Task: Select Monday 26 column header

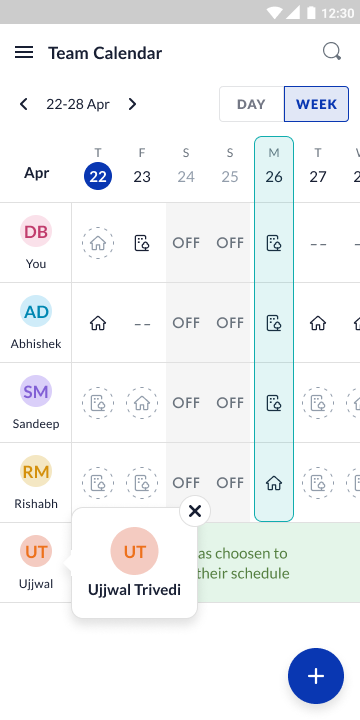Action: coord(274,167)
